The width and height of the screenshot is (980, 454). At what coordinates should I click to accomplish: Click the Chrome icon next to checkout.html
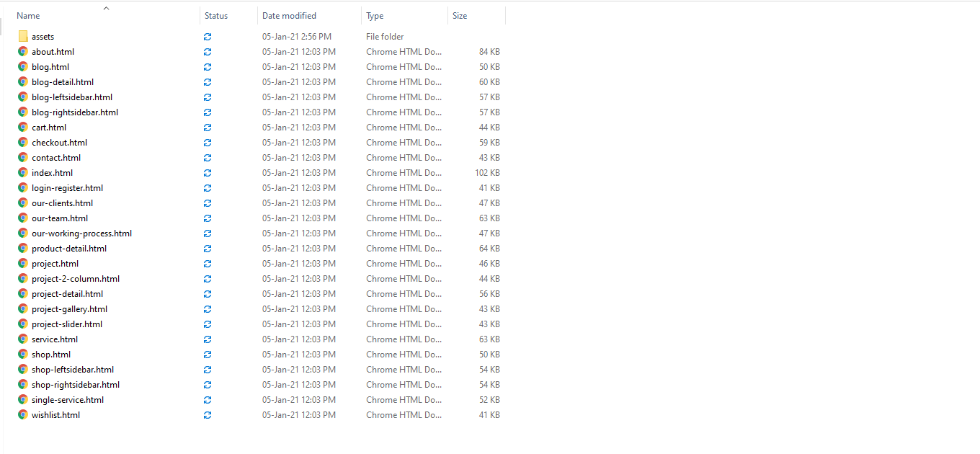23,143
